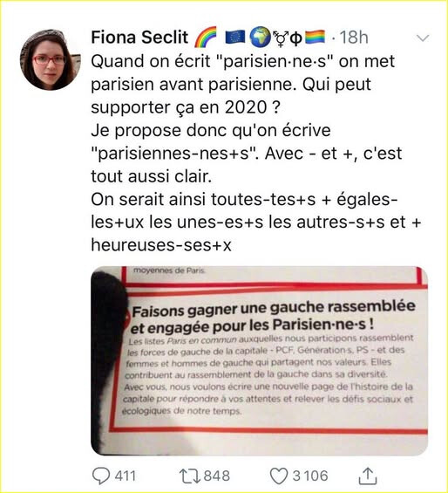Click the EU flag emoji
Viewport: 448px width, 493px height.
click(235, 37)
